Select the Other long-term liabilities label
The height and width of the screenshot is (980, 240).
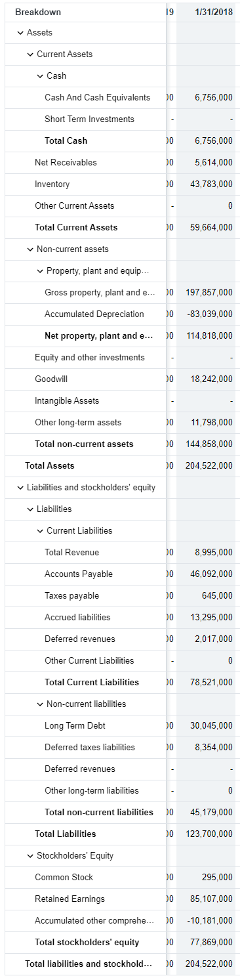[92, 790]
